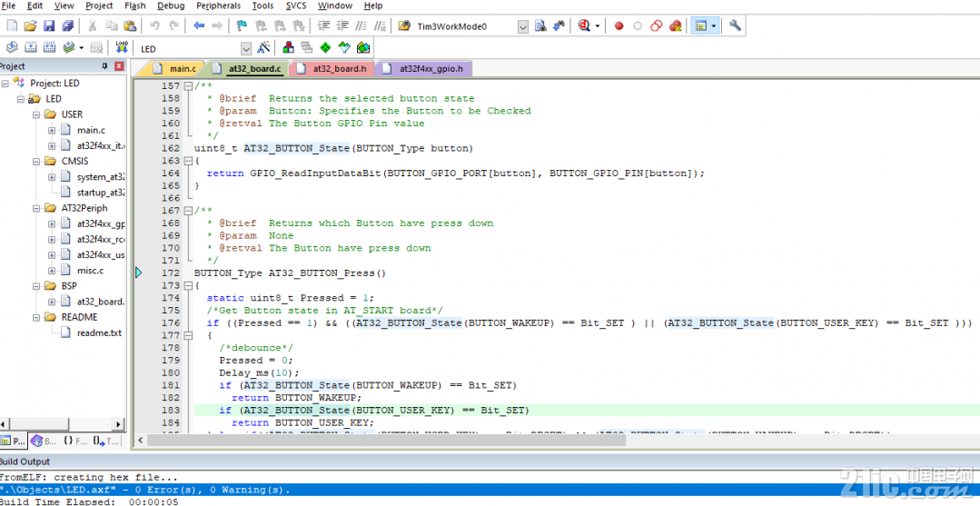Click the Paste clipboard icon
The image size is (980, 506).
point(130,26)
